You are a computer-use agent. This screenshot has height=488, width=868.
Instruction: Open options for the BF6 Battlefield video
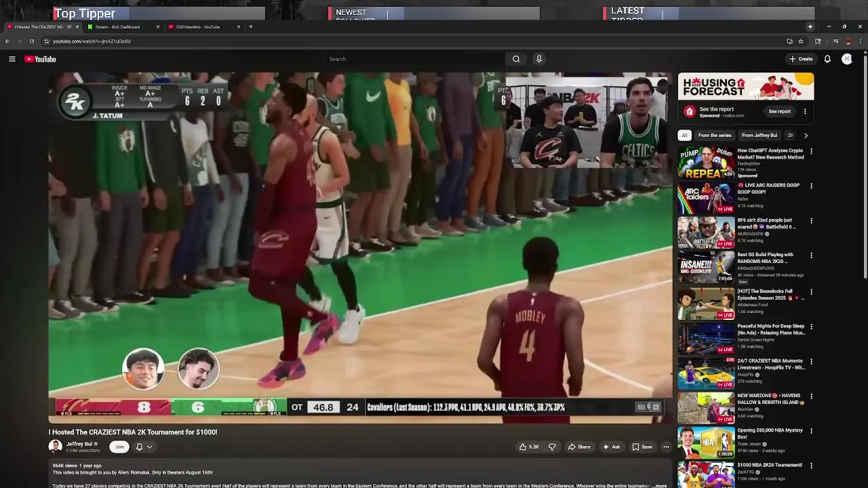[x=811, y=221]
